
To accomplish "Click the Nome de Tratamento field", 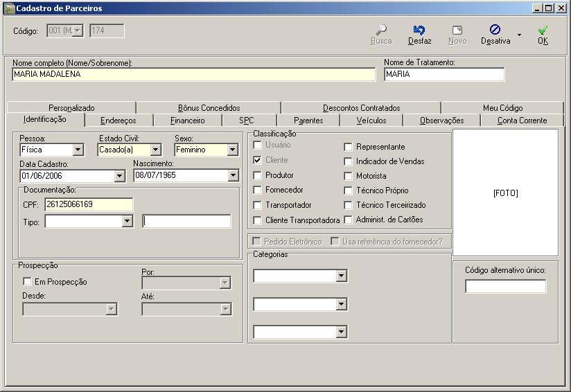I will point(444,74).
